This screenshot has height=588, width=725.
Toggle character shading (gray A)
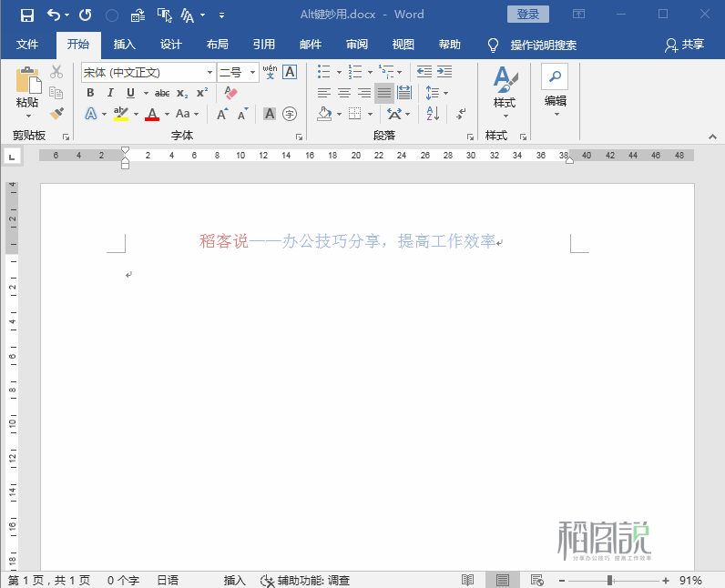click(x=270, y=114)
